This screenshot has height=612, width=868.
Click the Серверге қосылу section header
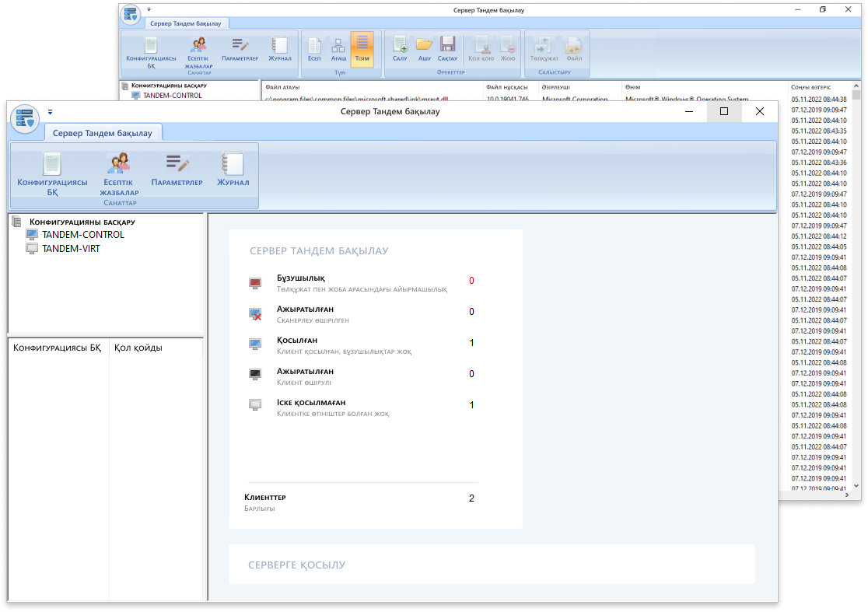(296, 565)
